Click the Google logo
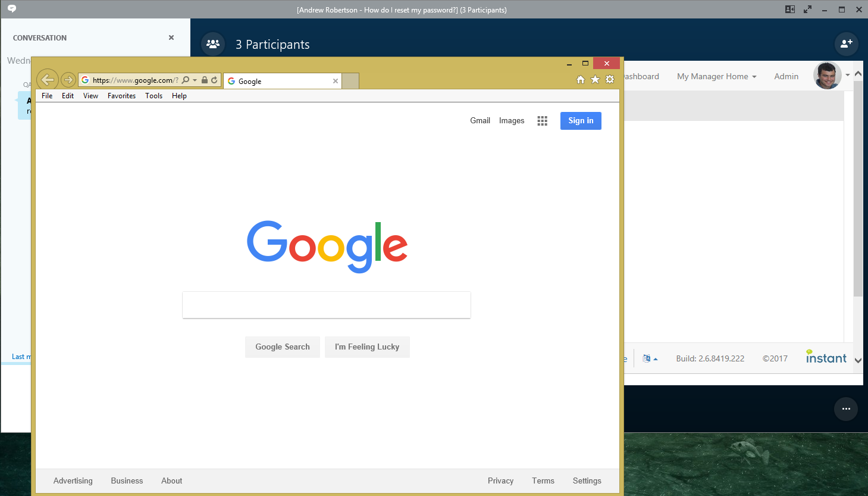The height and width of the screenshot is (496, 868). pyautogui.click(x=327, y=247)
